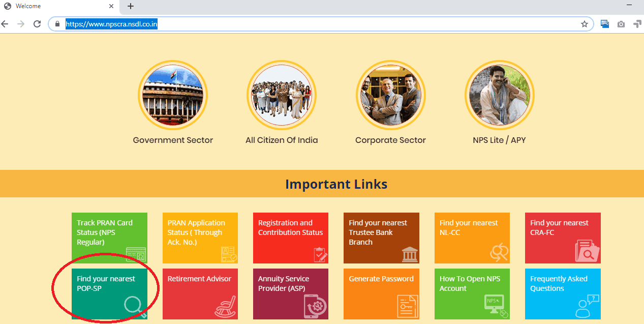
Task: Bookmark this page with the star icon
Action: click(x=585, y=24)
